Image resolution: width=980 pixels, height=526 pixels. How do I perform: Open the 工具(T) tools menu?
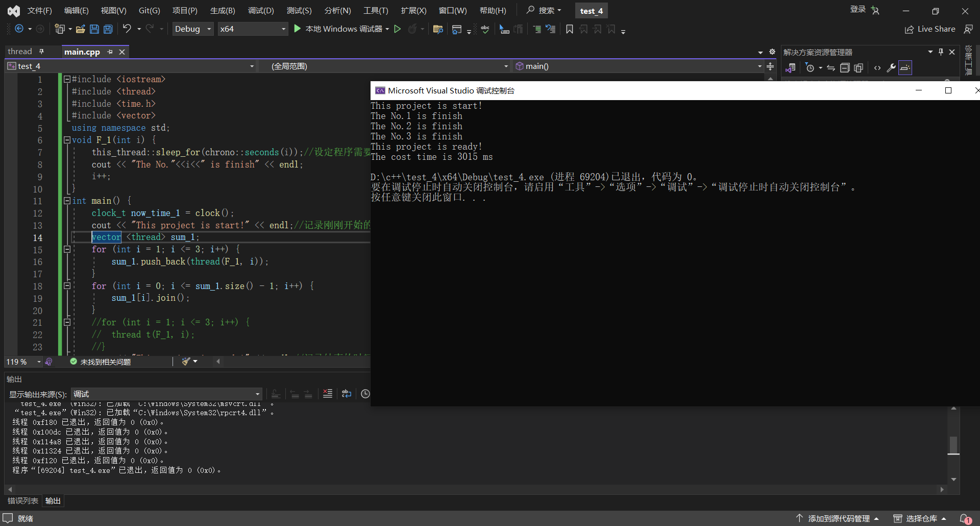(x=376, y=11)
